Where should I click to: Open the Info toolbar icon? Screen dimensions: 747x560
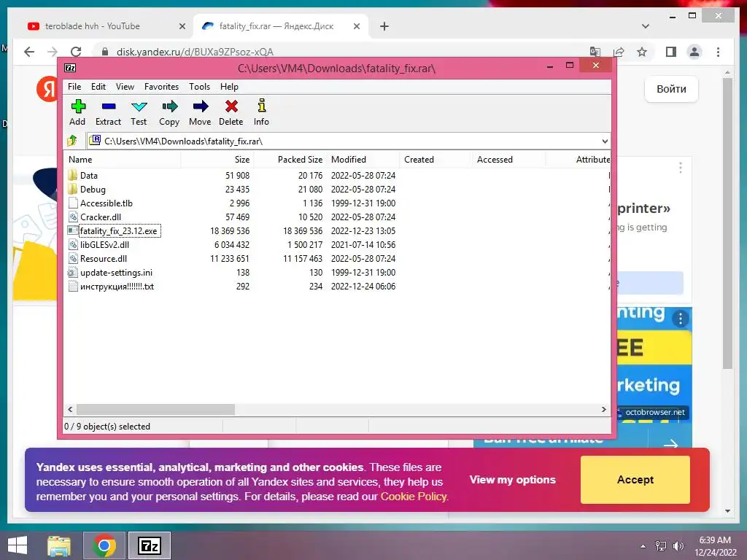pos(262,105)
